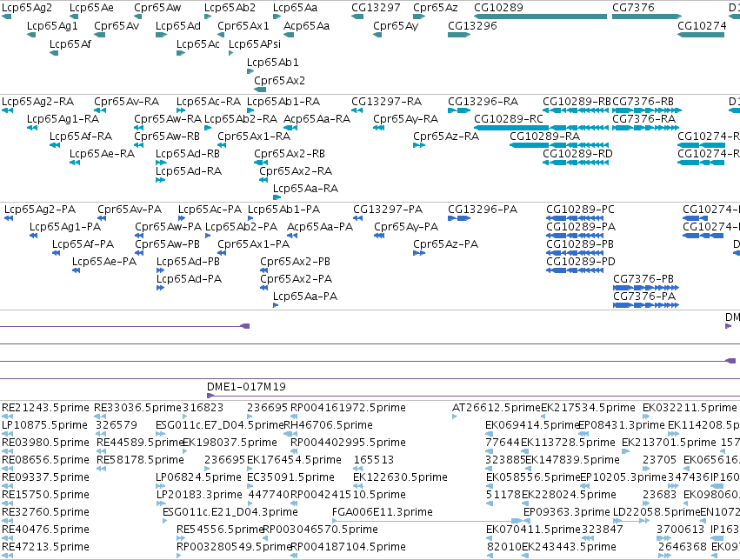Open the CG13297 gene label

377,8
